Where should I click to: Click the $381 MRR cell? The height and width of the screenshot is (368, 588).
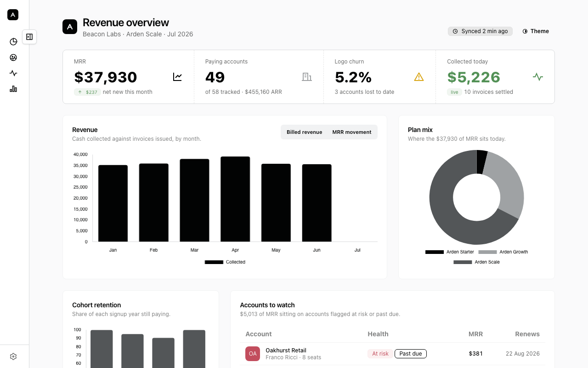[x=476, y=354]
